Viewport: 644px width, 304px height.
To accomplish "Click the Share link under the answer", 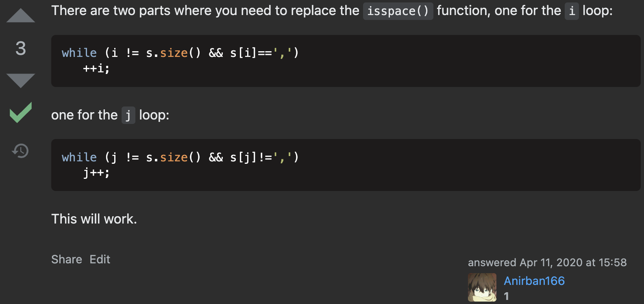I will tap(67, 259).
